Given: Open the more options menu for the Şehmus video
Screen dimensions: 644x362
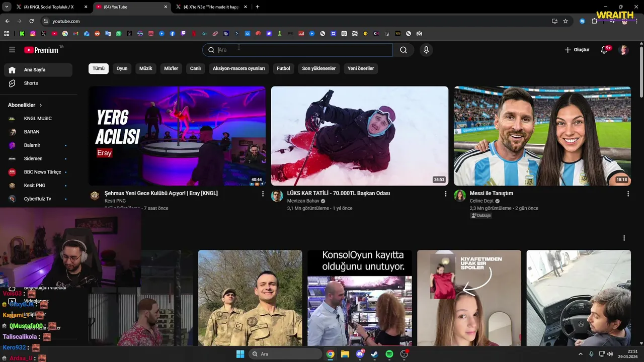Looking at the screenshot, I should click(x=263, y=194).
